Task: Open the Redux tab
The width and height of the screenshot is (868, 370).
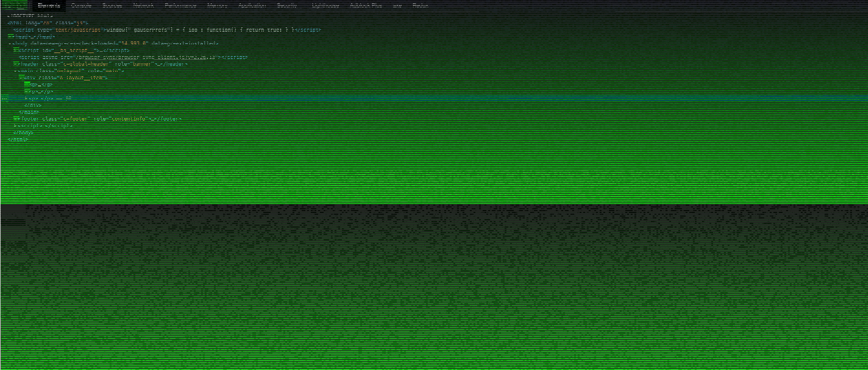Action: 420,5
